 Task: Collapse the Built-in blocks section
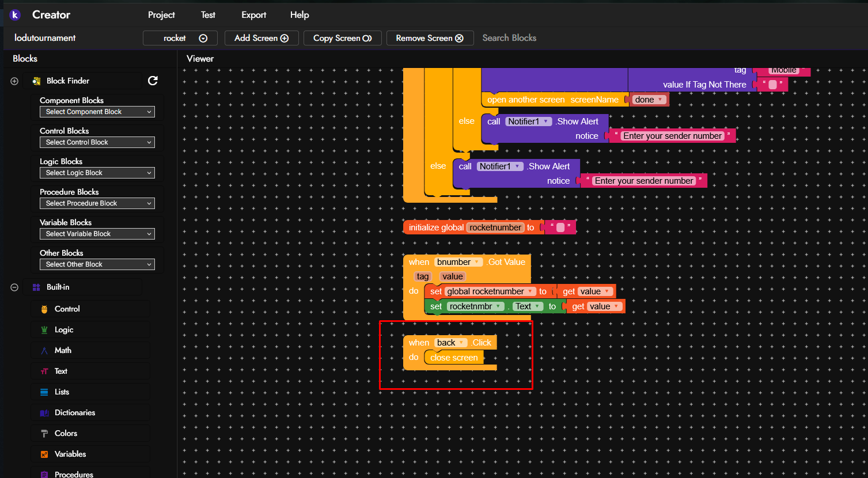click(x=14, y=287)
